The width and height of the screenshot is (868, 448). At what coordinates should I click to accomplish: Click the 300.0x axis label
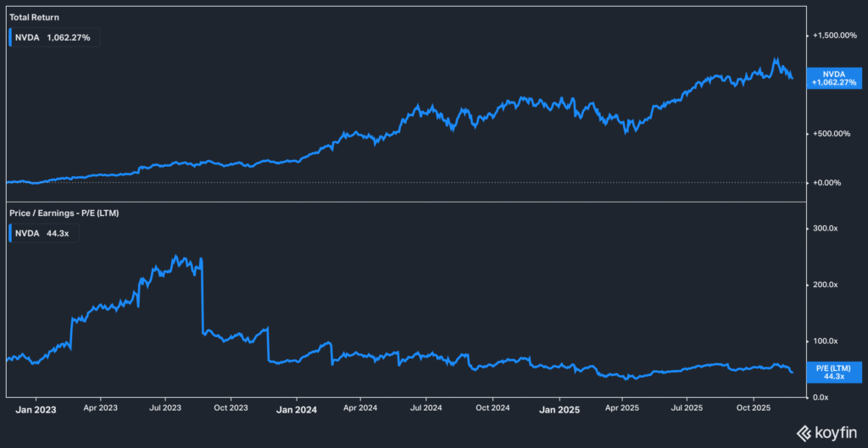click(x=826, y=229)
